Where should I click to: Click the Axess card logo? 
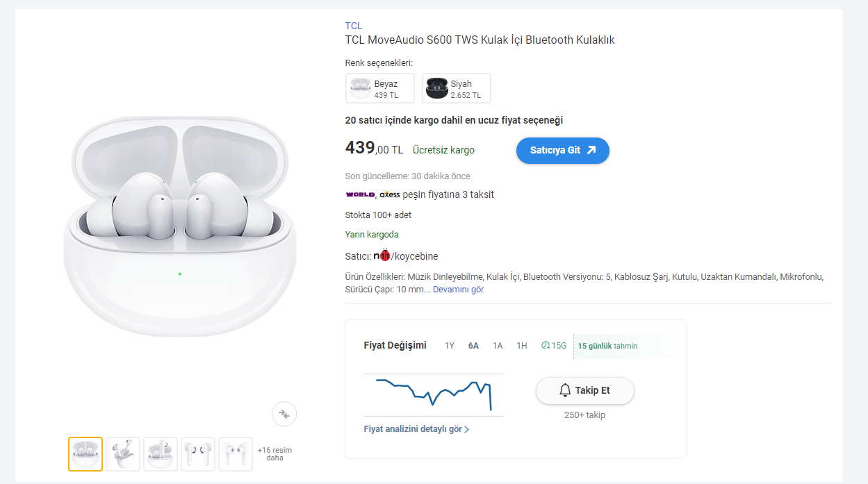(390, 194)
